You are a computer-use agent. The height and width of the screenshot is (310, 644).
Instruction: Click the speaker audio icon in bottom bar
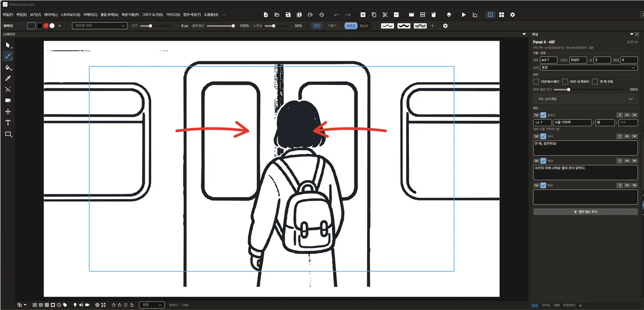tap(81, 305)
